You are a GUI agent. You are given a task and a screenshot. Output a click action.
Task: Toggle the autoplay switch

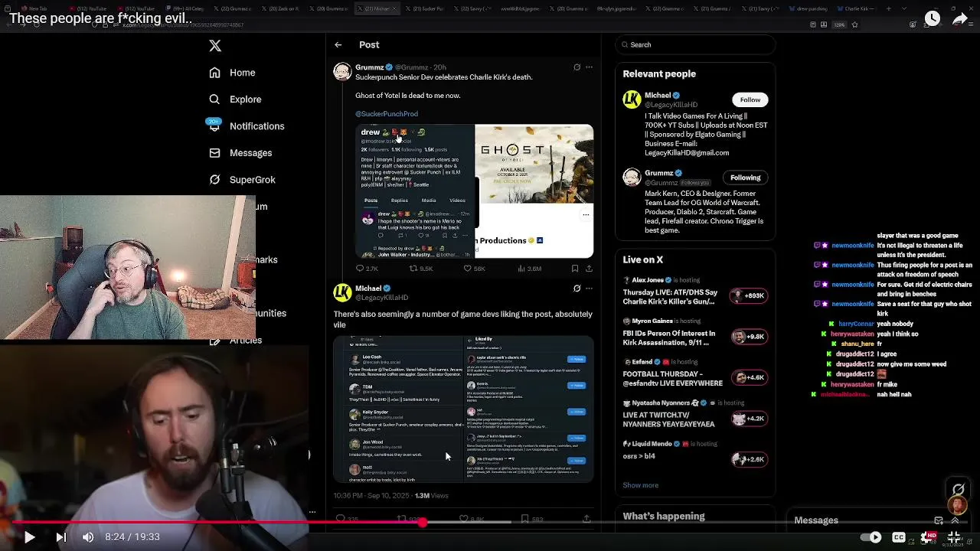click(873, 537)
